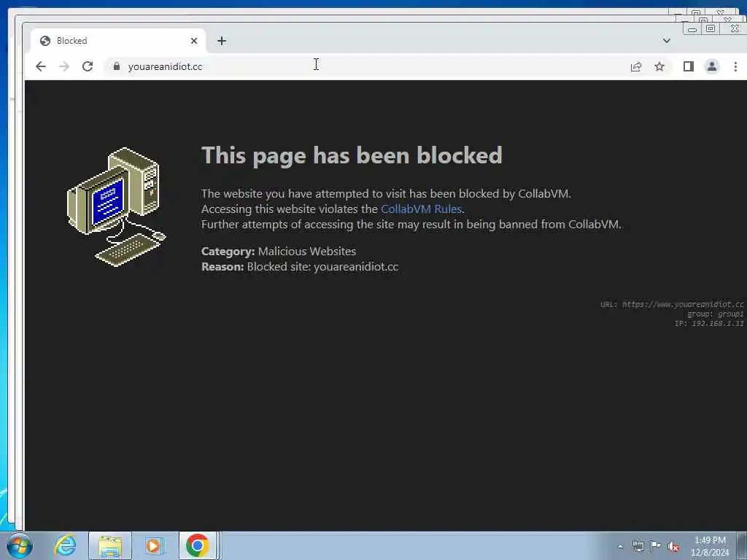Screen dimensions: 747x560
Task: Share this page using the share icon
Action: pyautogui.click(x=636, y=66)
